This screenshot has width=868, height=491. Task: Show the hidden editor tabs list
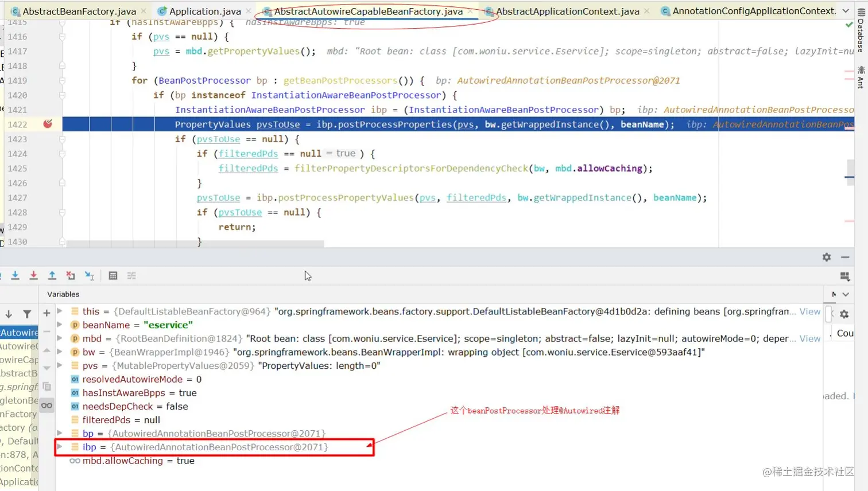pyautogui.click(x=846, y=11)
